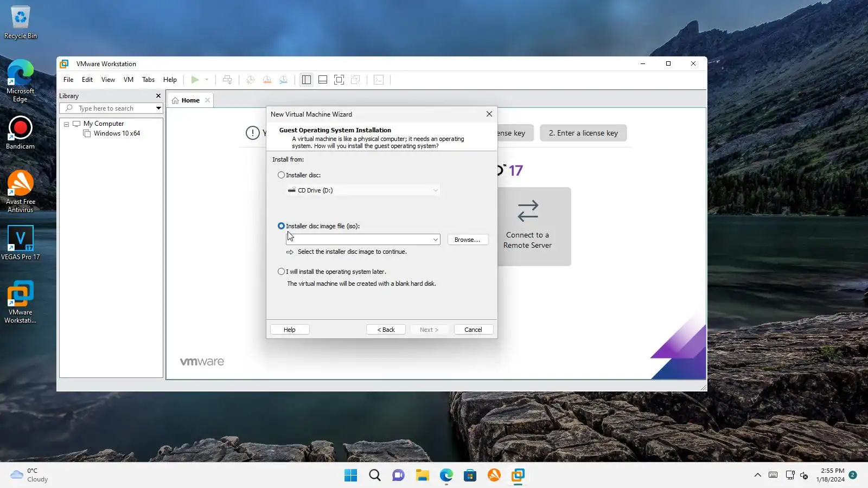Viewport: 868px width, 488px height.
Task: Click Enter a license key button
Action: (583, 133)
